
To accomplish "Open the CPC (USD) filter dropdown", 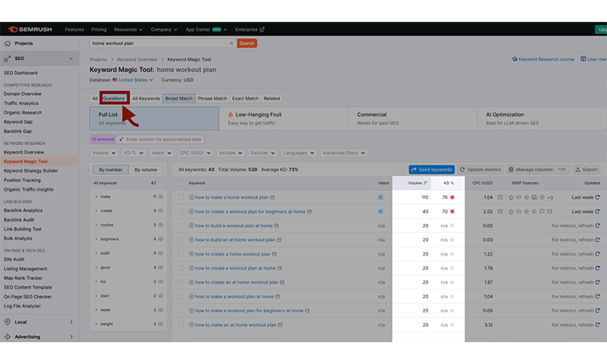I will (x=195, y=153).
